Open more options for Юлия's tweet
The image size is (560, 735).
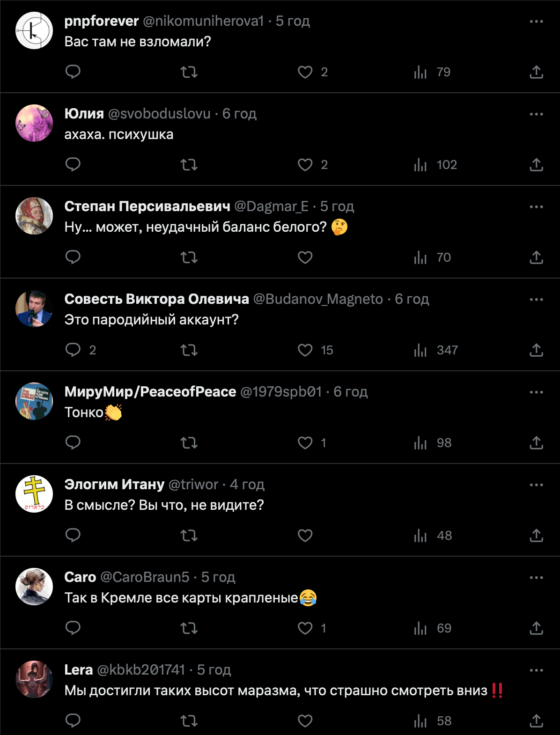coord(536,114)
